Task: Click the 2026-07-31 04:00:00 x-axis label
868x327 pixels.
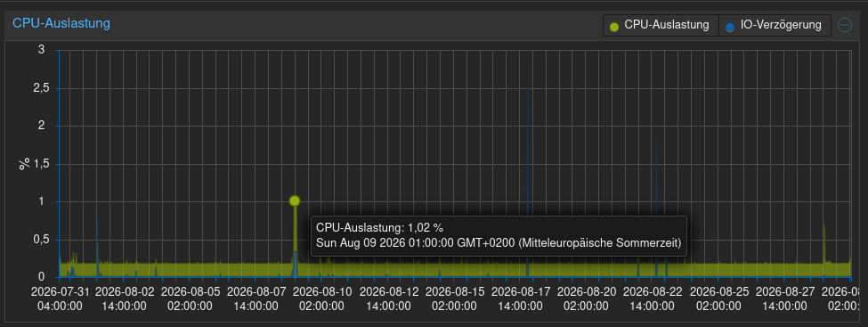Action: pyautogui.click(x=60, y=298)
